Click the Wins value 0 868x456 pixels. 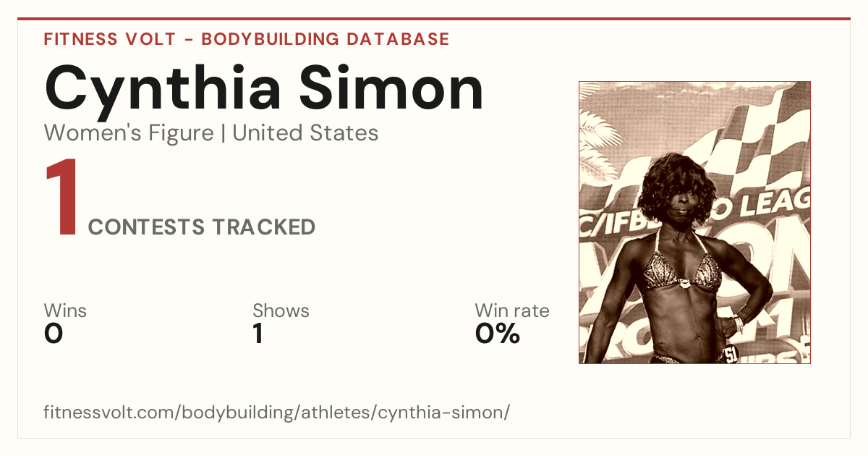[x=54, y=334]
